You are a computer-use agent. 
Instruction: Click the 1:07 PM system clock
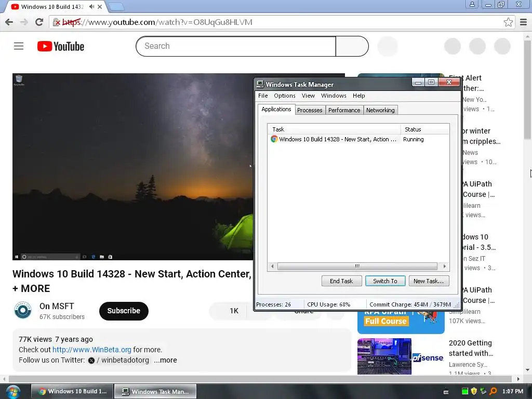click(513, 391)
